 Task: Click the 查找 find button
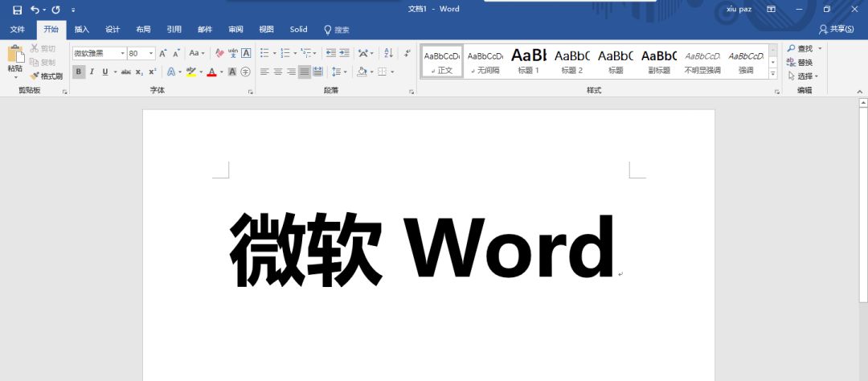pos(800,49)
